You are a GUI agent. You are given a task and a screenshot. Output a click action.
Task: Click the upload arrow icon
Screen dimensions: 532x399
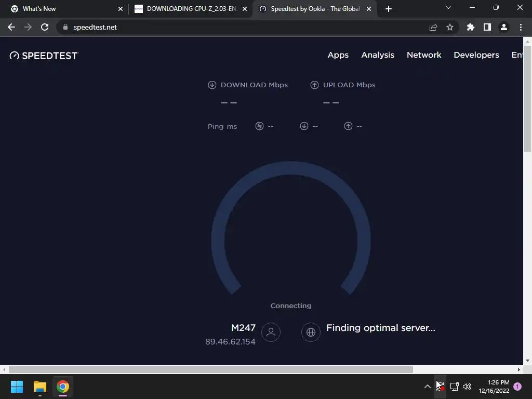(314, 85)
